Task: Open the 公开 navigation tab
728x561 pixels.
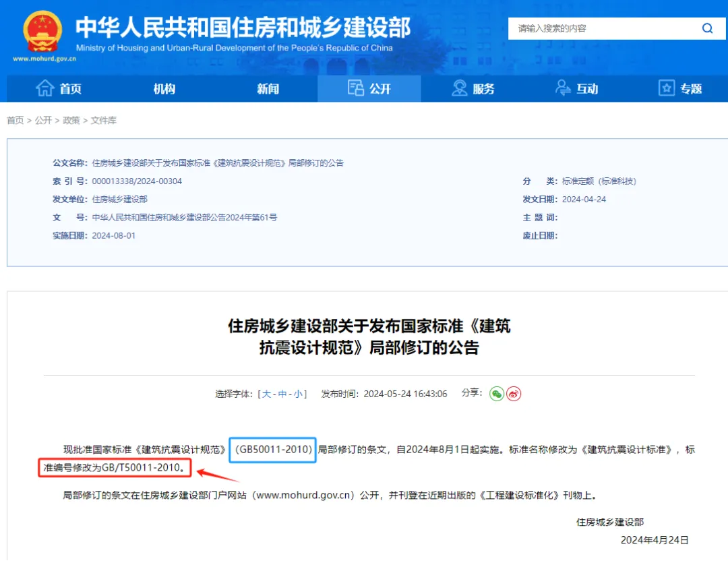Action: pyautogui.click(x=369, y=88)
